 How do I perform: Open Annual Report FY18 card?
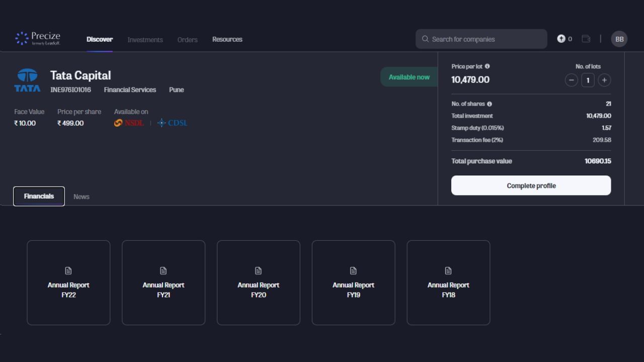pos(448,283)
